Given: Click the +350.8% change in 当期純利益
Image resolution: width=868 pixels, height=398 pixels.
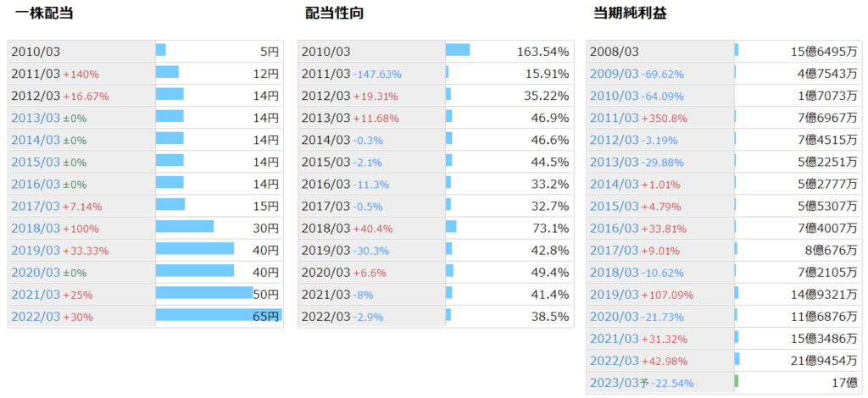Looking at the screenshot, I should click(x=665, y=119).
